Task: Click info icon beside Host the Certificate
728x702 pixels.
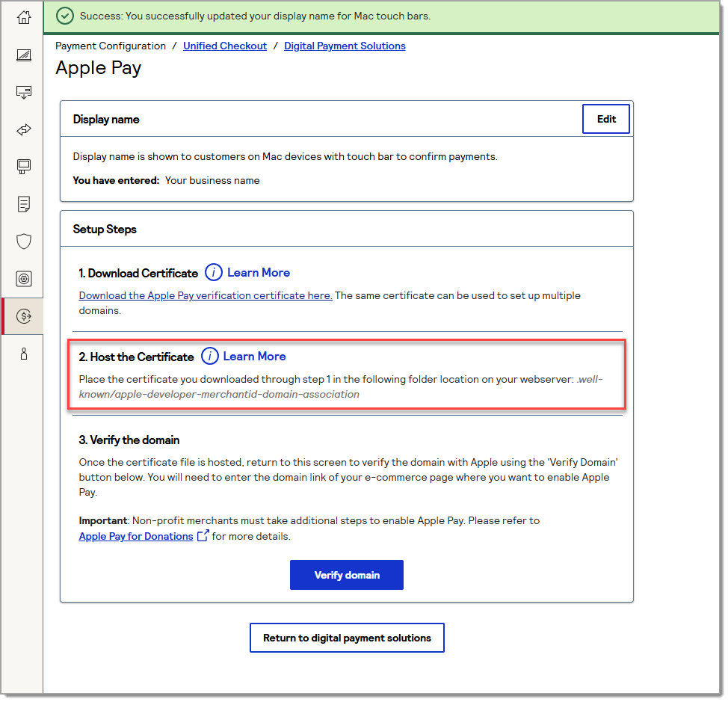Action: pyautogui.click(x=210, y=357)
